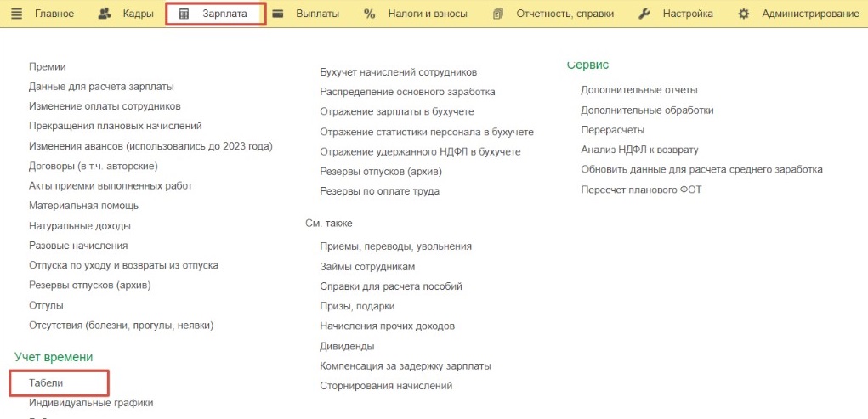Click the hamburger icon next to Главное
The width and height of the screenshot is (868, 419).
17,14
